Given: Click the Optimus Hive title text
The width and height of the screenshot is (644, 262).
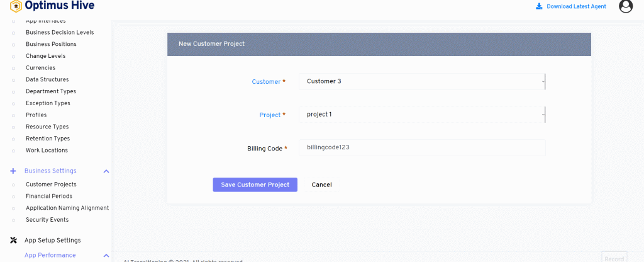Looking at the screenshot, I should [x=60, y=5].
